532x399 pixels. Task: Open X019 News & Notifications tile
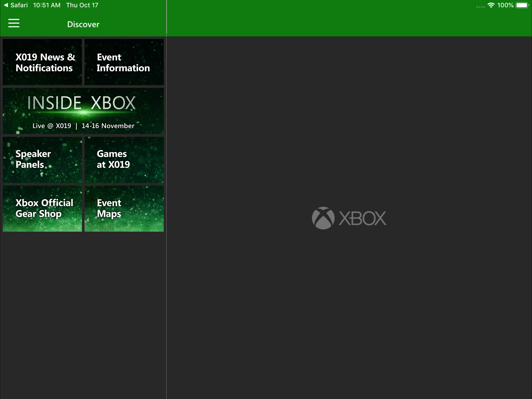coord(42,62)
